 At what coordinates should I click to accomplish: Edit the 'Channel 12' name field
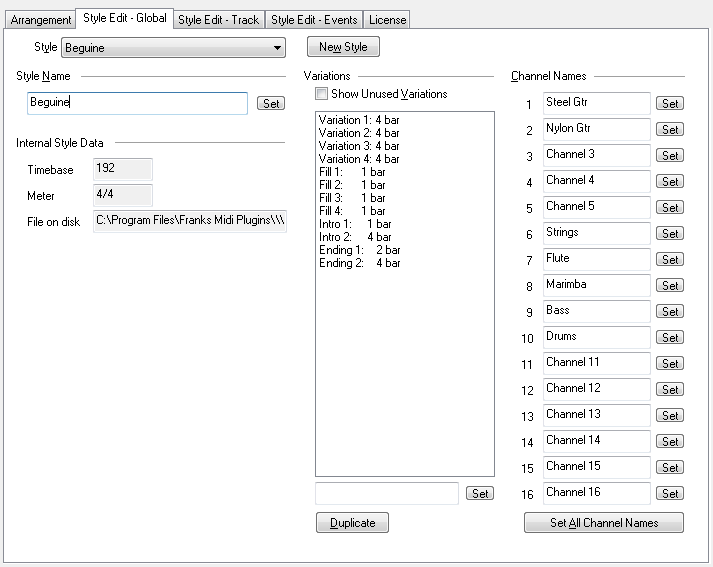597,389
